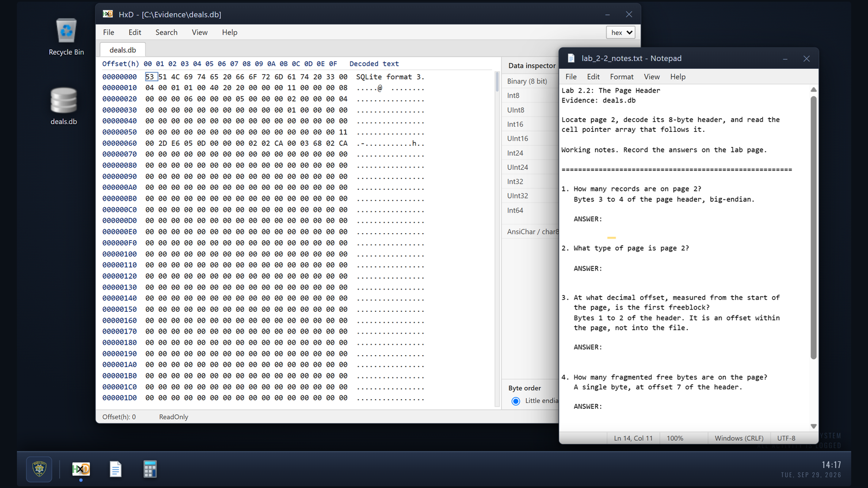
Task: Click the Notepad scrollbar down arrow
Action: 813,426
